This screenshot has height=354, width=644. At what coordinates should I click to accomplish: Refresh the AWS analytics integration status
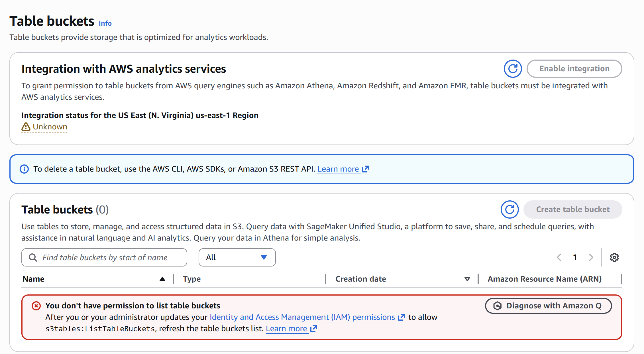click(513, 69)
